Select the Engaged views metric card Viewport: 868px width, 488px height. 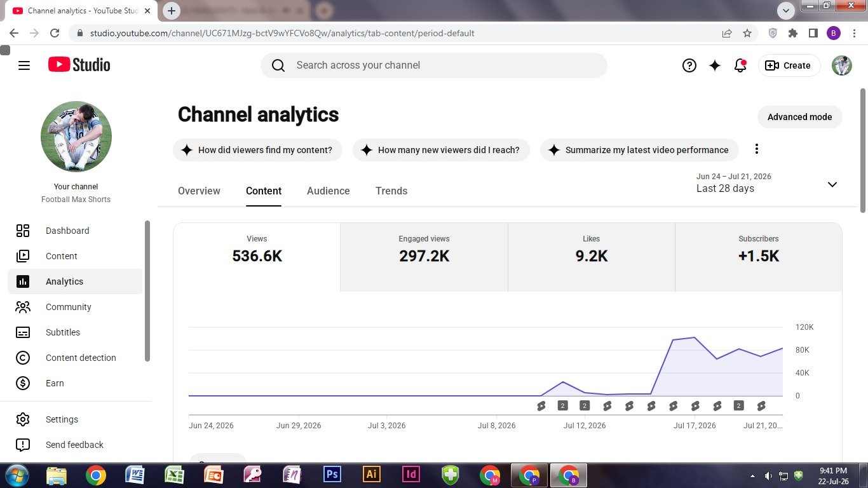click(x=424, y=257)
